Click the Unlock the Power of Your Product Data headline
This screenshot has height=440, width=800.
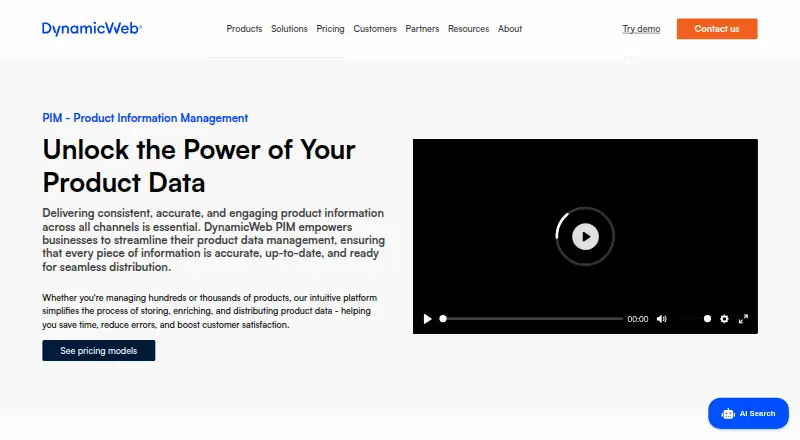pos(199,166)
